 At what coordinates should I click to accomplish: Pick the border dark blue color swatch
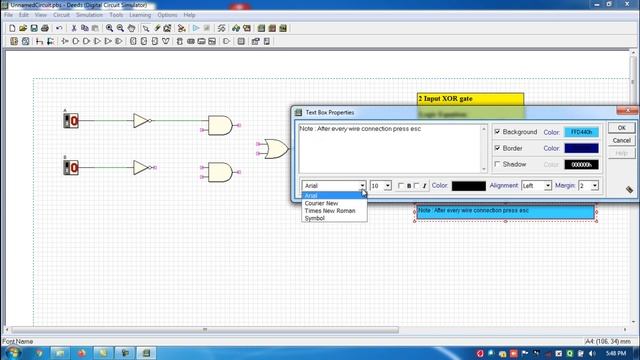(x=581, y=148)
